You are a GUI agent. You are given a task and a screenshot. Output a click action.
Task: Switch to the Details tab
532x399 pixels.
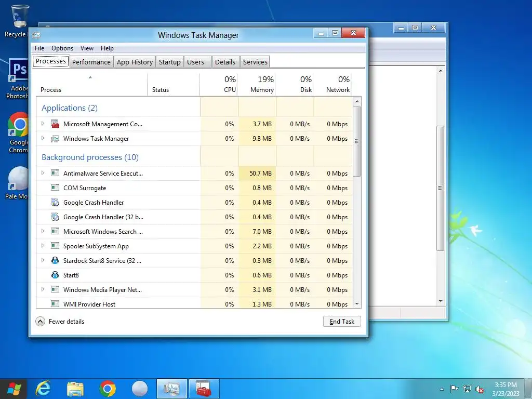[225, 62]
